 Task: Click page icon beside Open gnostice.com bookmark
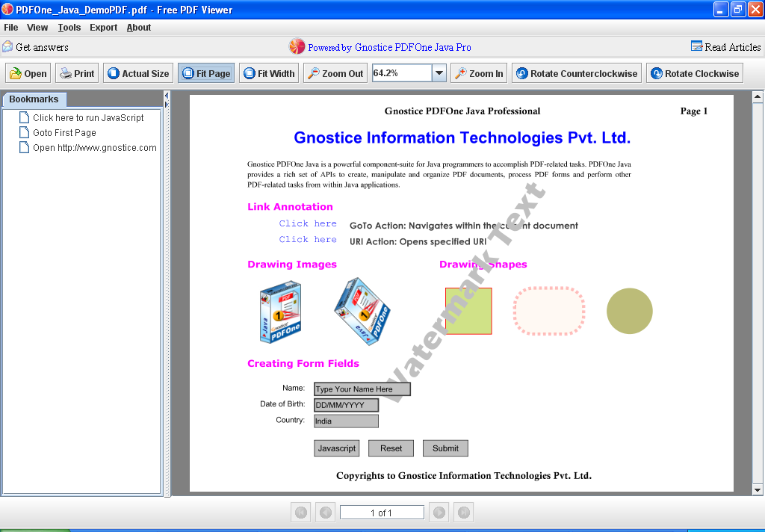(x=24, y=147)
